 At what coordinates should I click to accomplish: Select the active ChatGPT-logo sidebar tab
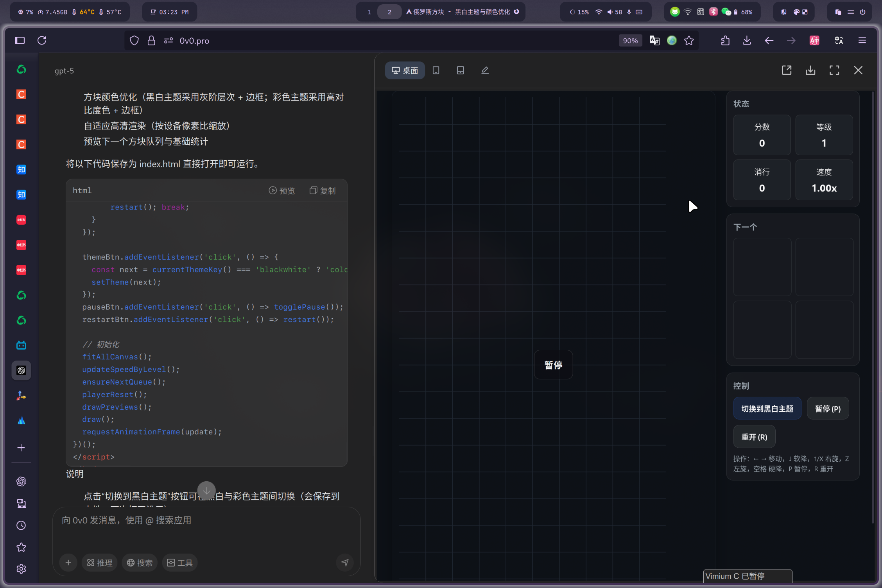[x=21, y=370]
